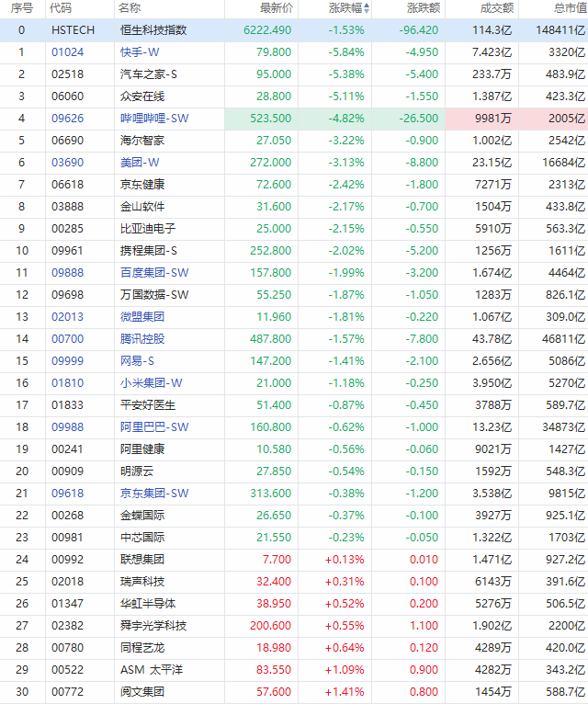Open stock code 03690 link
The width and height of the screenshot is (588, 704).
point(67,162)
